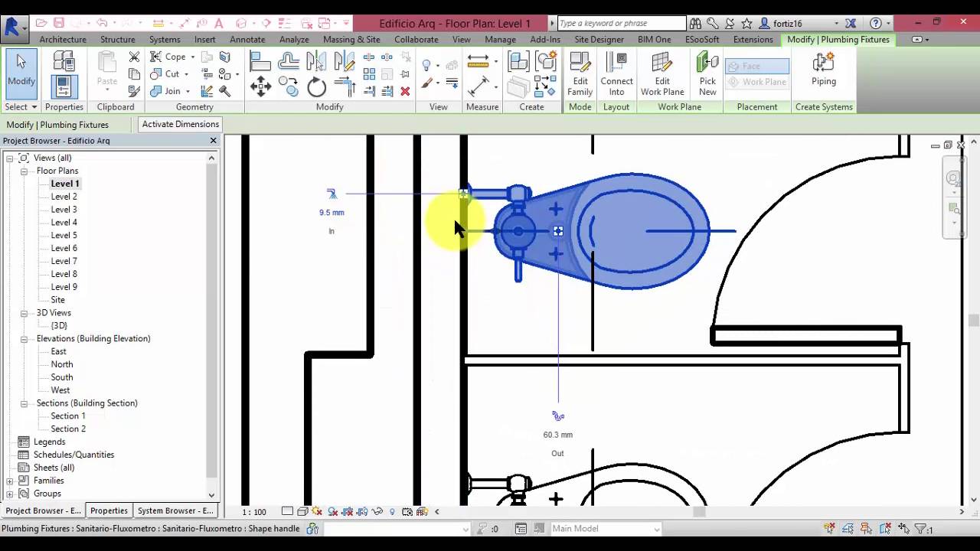Select the Array tool
Image resolution: width=980 pixels, height=551 pixels.
369,74
